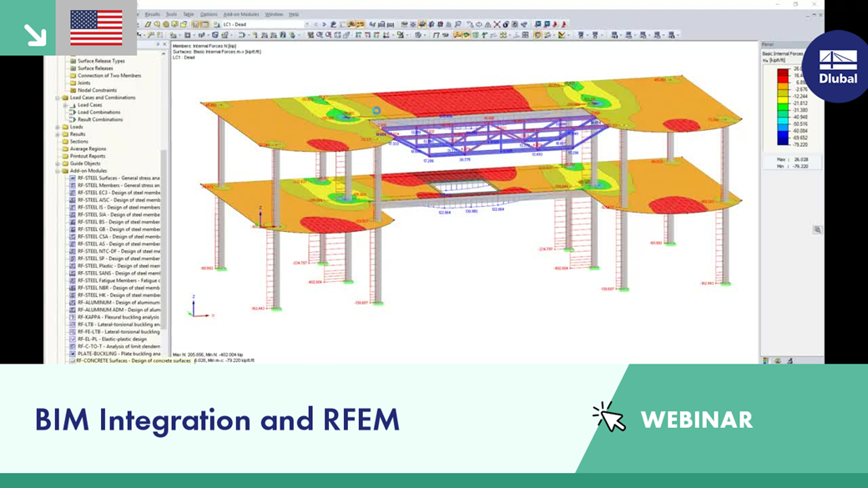Click the red top color swatch in legend
The height and width of the screenshot is (488, 868).
(783, 73)
